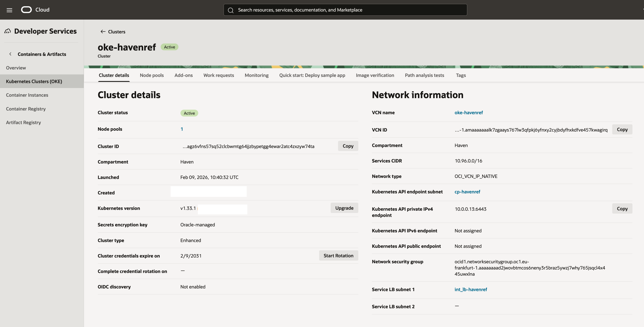Image resolution: width=644 pixels, height=327 pixels.
Task: Click the Upgrade Kubernetes version button
Action: point(344,208)
